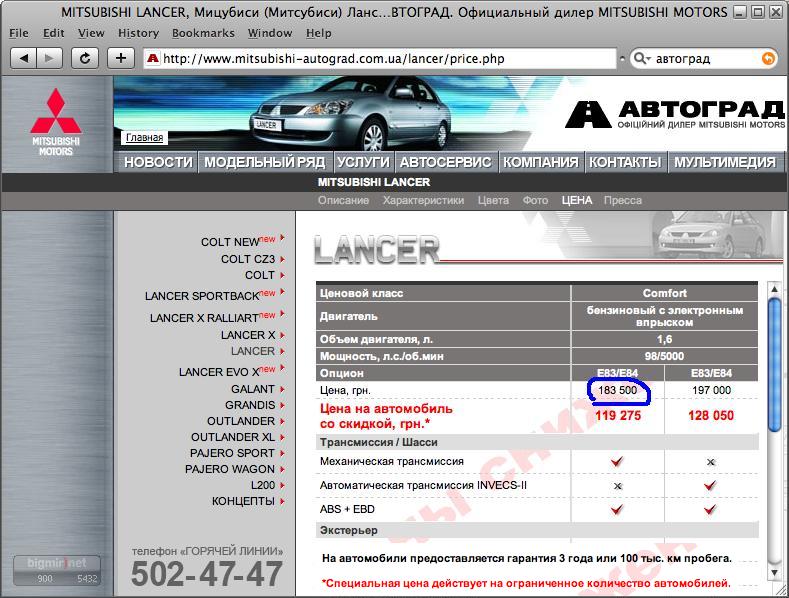Open the Window menu
This screenshot has width=789, height=598.
pos(270,33)
